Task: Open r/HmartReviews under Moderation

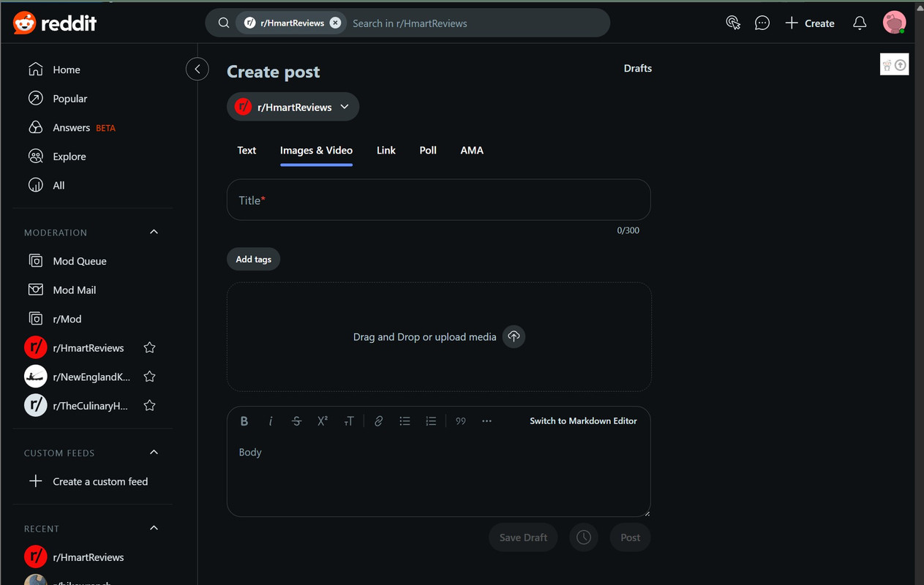Action: point(89,348)
